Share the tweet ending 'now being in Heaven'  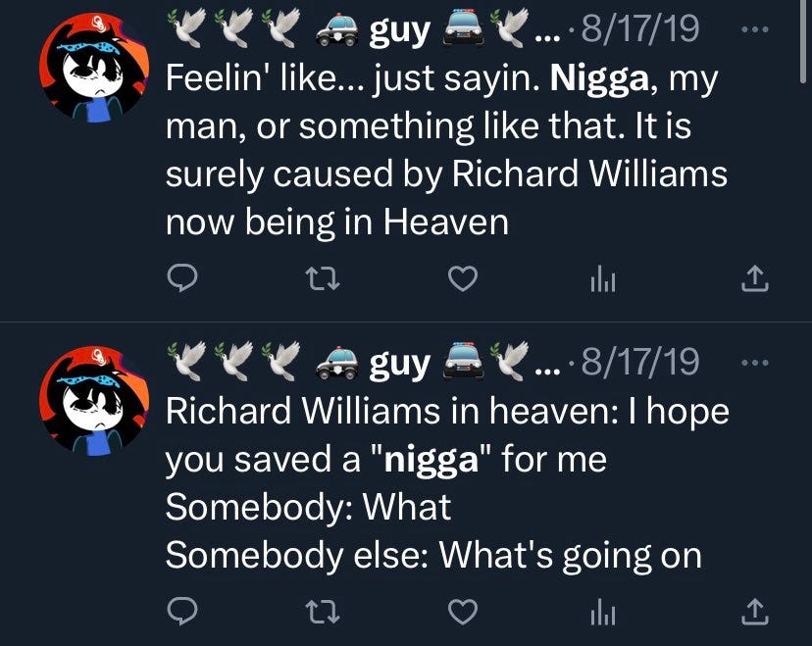pyautogui.click(x=754, y=278)
